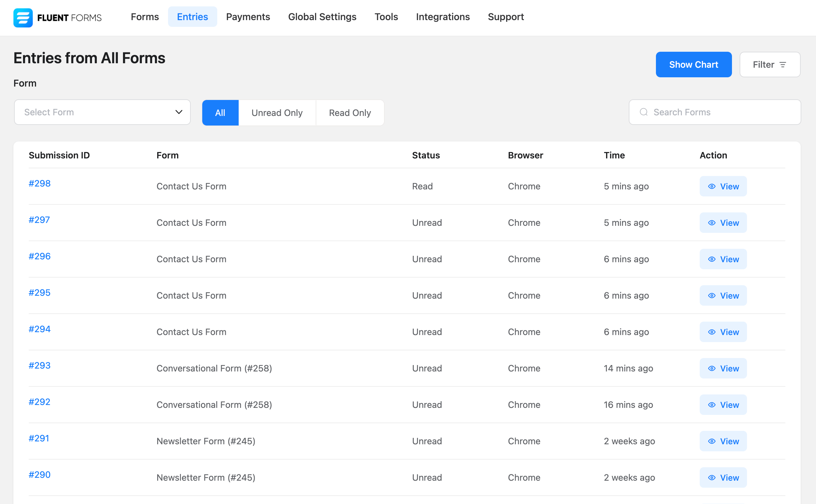Viewport: 816px width, 504px height.
Task: Click the eye icon for submission #290
Action: 712,478
